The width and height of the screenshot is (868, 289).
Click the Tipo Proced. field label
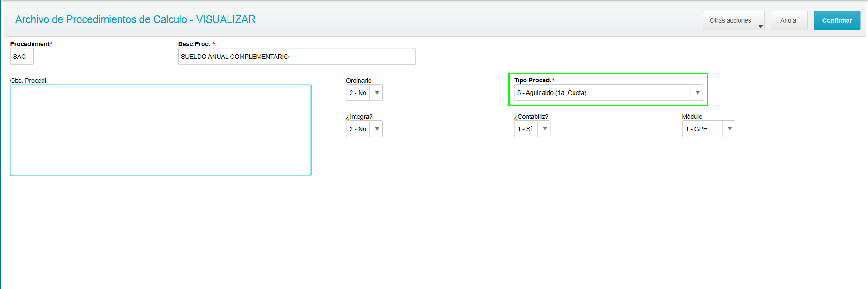click(532, 80)
